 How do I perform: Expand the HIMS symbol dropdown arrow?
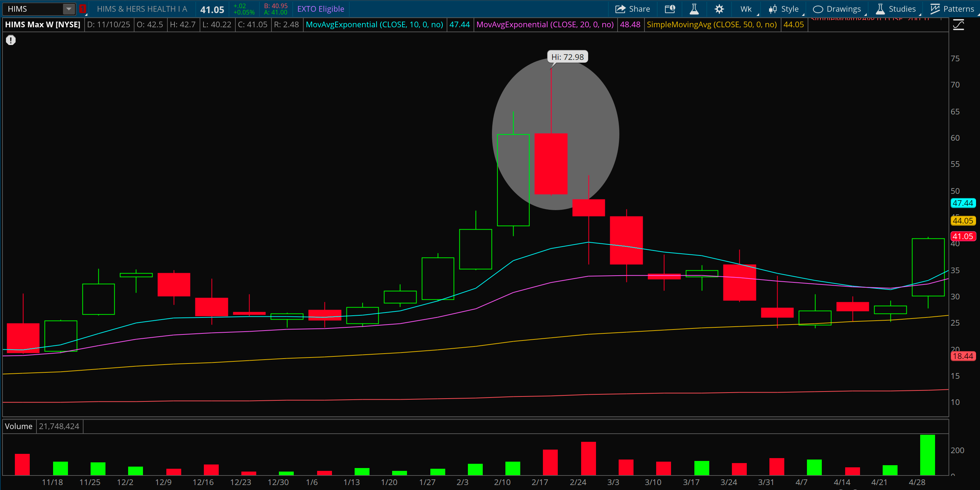coord(68,9)
